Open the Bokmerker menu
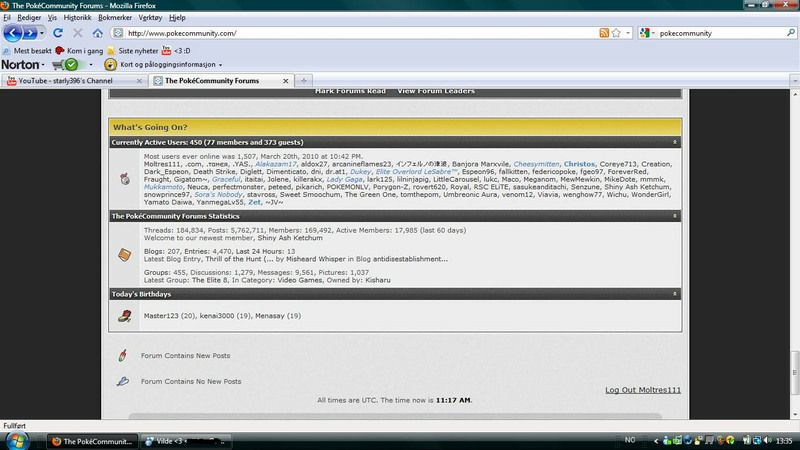800x450 pixels. [x=115, y=17]
